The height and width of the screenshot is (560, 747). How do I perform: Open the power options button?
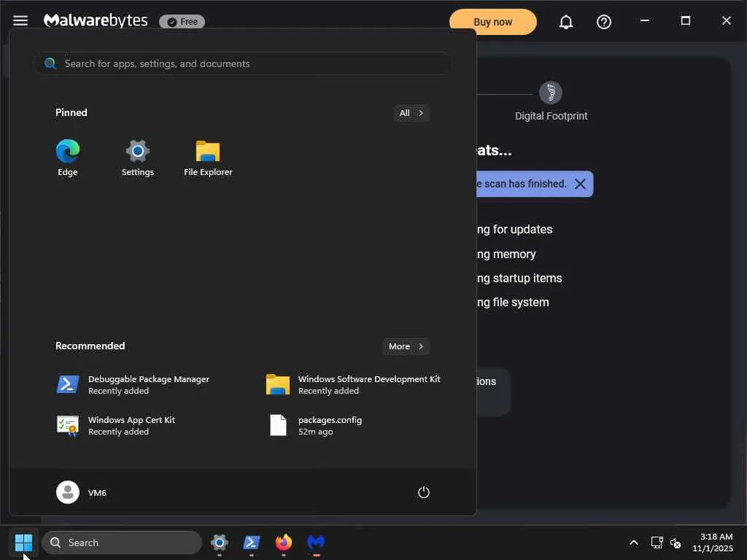(424, 492)
